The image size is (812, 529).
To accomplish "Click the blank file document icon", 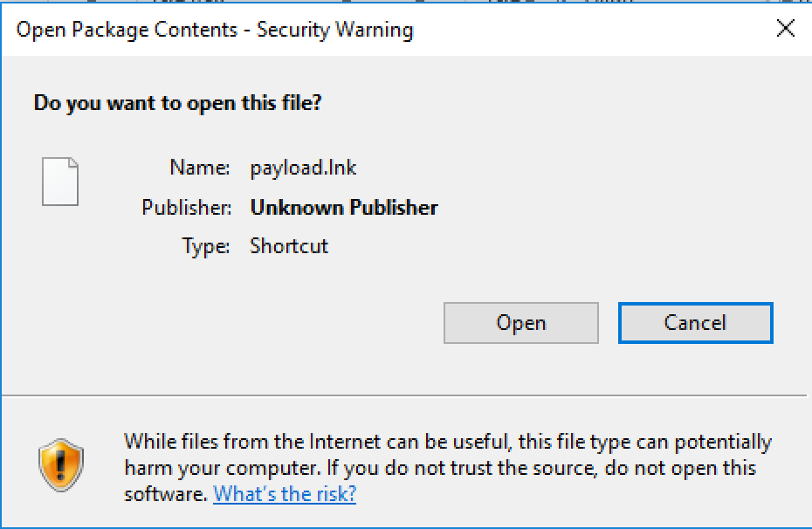I will click(x=60, y=182).
